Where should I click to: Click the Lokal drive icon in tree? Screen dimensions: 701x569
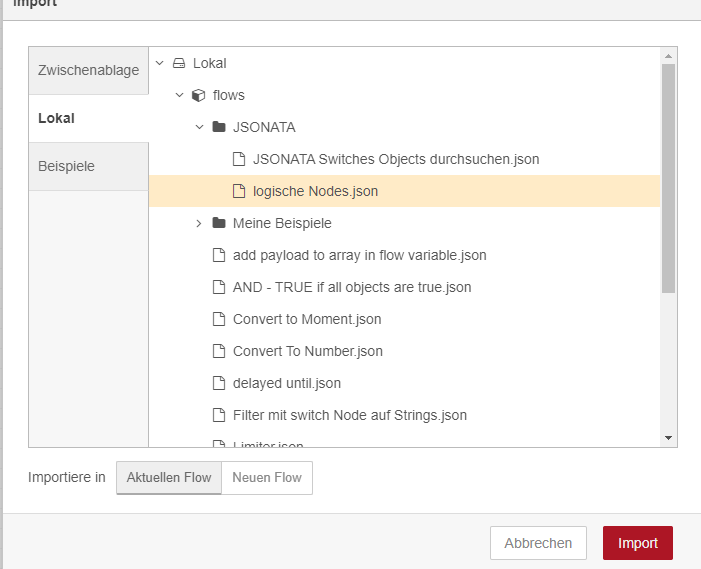click(179, 63)
